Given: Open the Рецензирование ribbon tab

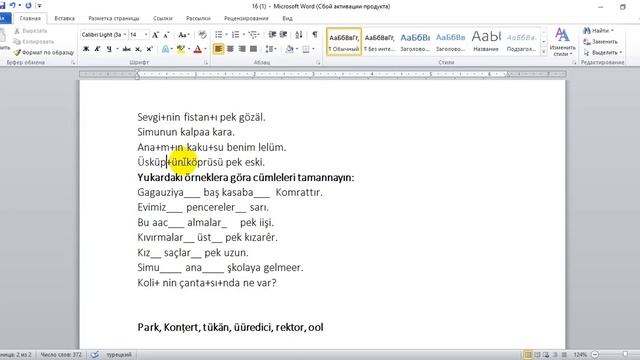Looking at the screenshot, I should coord(246,18).
